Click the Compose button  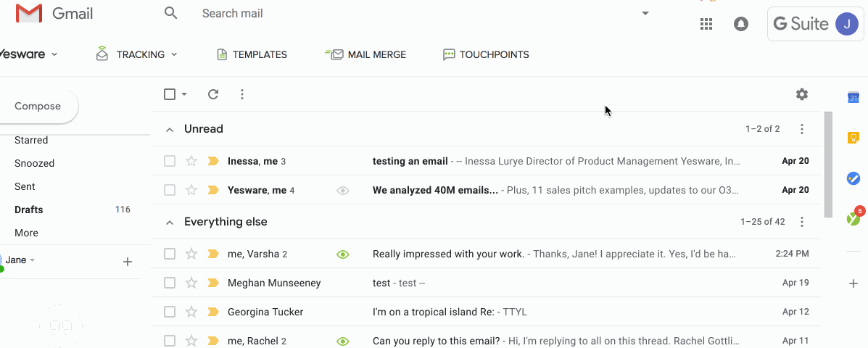click(x=38, y=106)
